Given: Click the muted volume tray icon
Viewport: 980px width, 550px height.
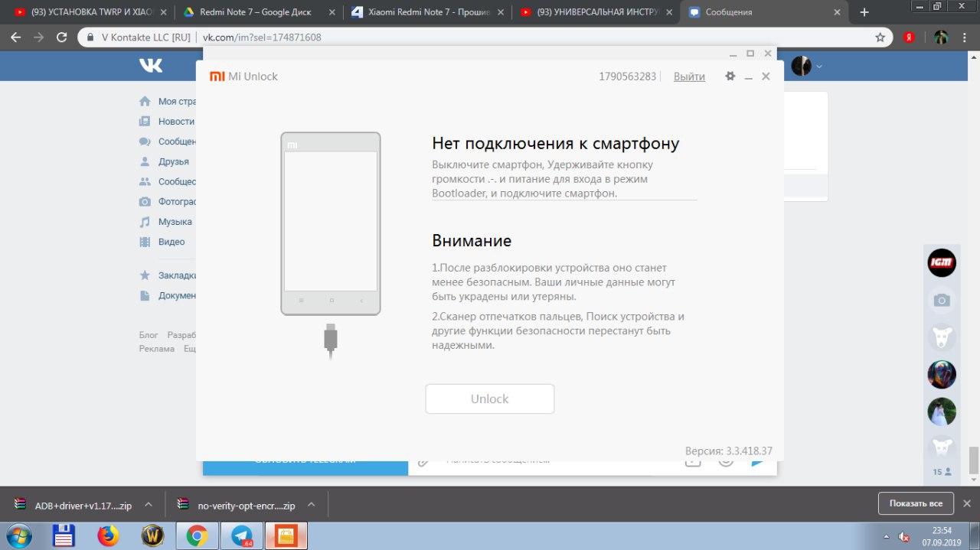Looking at the screenshot, I should [x=903, y=536].
